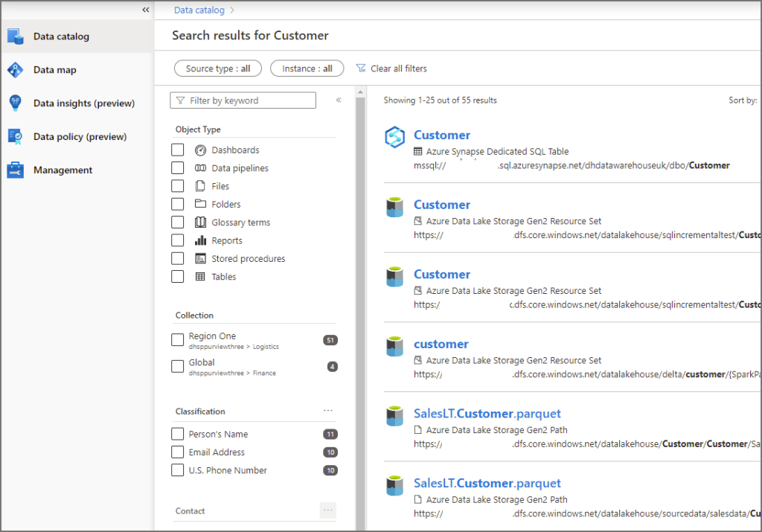Check the Glossary terms checkbox

177,222
